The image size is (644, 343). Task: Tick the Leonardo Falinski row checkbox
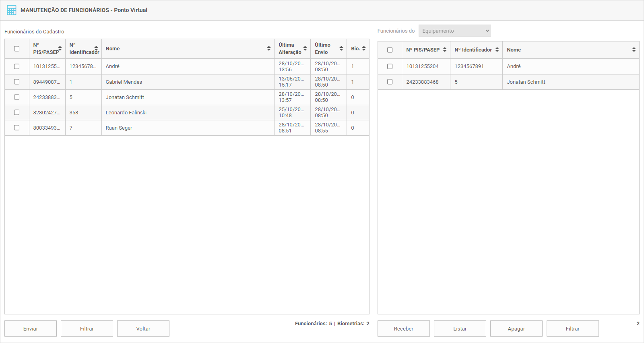[17, 112]
